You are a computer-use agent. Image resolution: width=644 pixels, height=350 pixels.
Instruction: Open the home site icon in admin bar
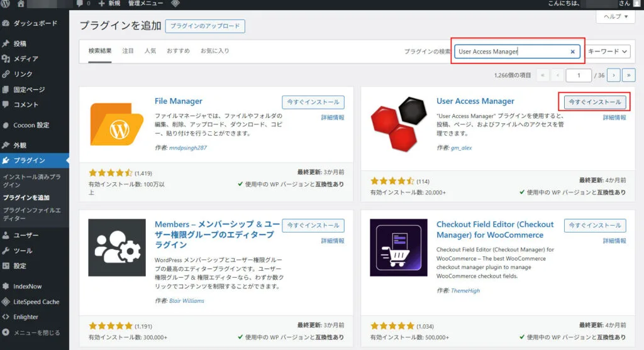pyautogui.click(x=21, y=4)
